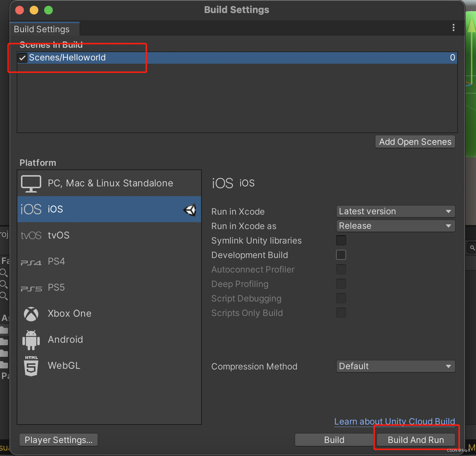Image resolution: width=476 pixels, height=456 pixels.
Task: Click the Symlink Unity libraries label
Action: click(256, 241)
